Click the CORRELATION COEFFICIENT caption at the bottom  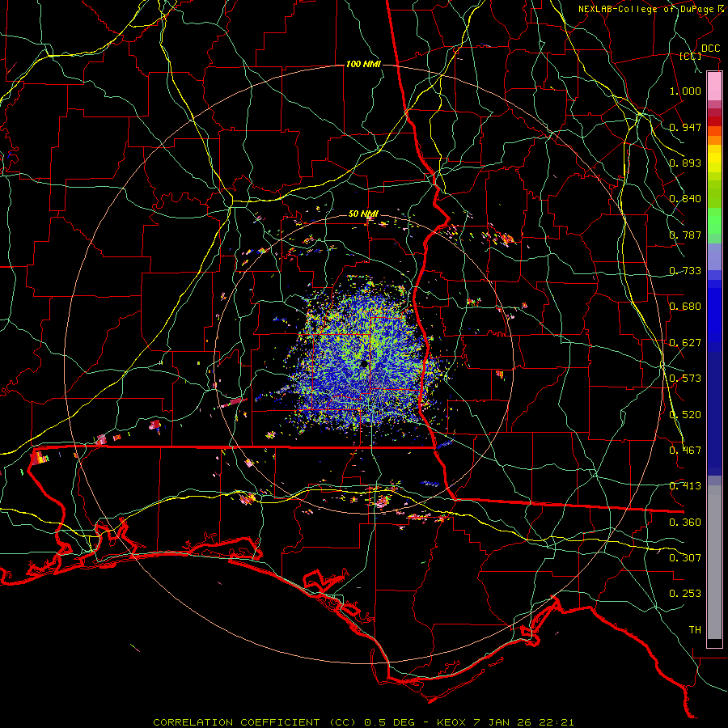(x=363, y=722)
